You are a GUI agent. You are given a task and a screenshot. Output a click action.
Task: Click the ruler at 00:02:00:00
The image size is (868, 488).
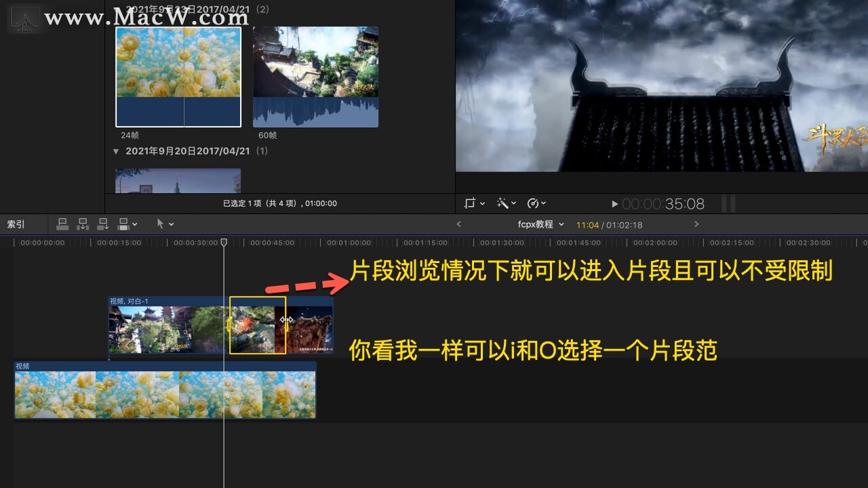pos(656,243)
